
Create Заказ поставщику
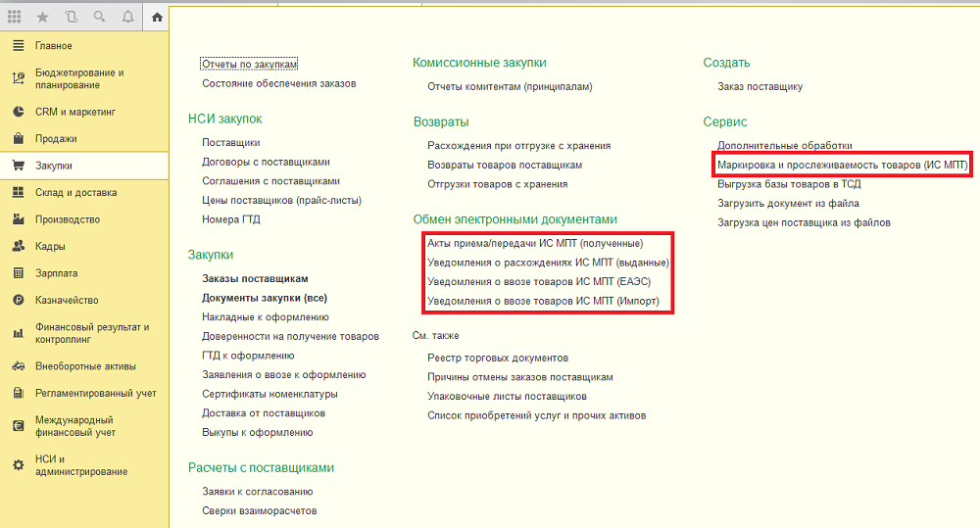pyautogui.click(x=760, y=87)
